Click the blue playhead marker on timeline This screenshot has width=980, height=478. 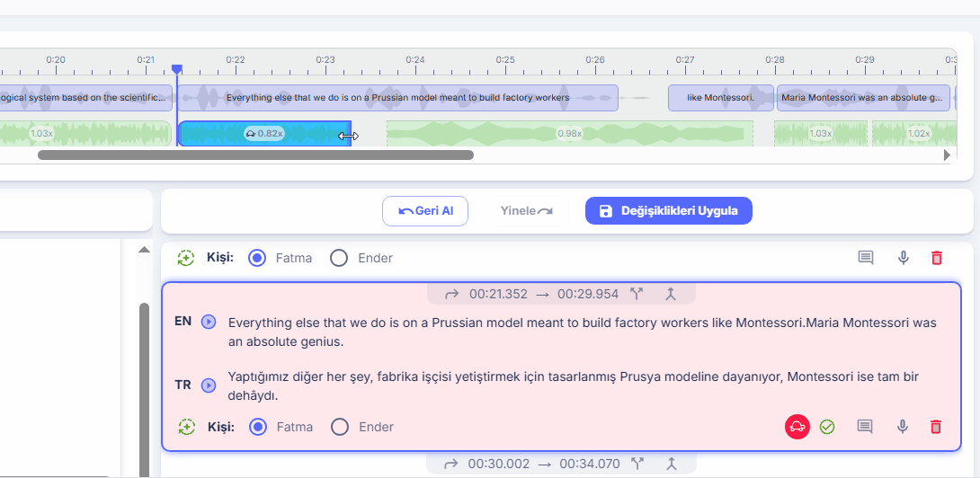coord(177,68)
